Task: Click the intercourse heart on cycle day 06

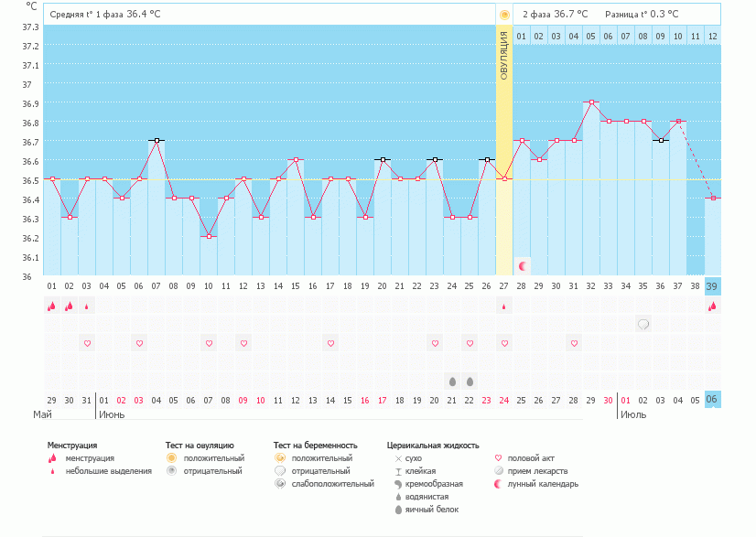Action: (139, 343)
